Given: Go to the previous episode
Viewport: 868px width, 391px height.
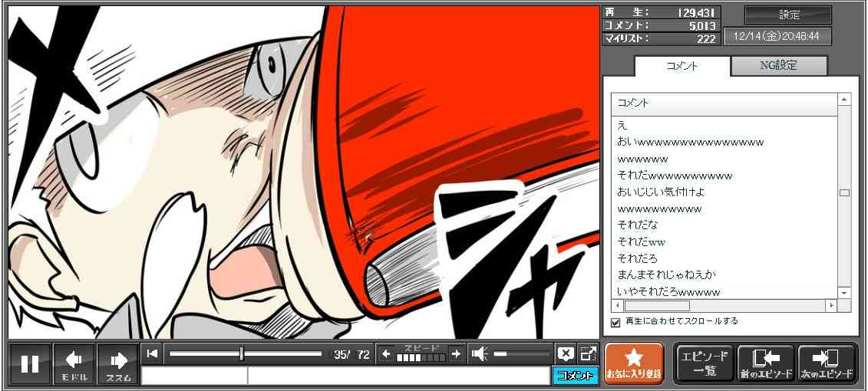Looking at the screenshot, I should [765, 363].
